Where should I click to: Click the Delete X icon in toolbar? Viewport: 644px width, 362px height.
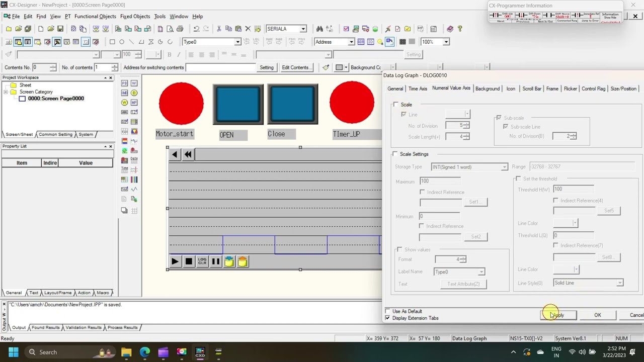[x=248, y=29]
